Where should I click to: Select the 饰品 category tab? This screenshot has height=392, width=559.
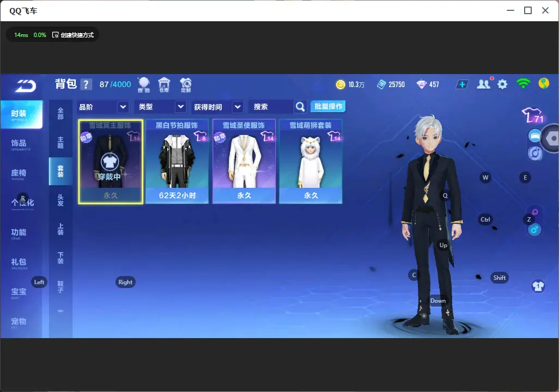(x=21, y=144)
